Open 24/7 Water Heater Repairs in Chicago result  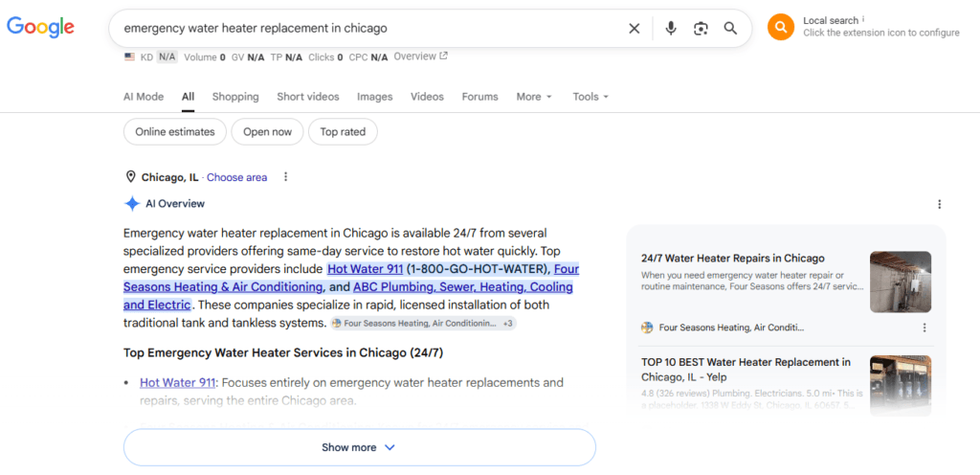pos(733,259)
